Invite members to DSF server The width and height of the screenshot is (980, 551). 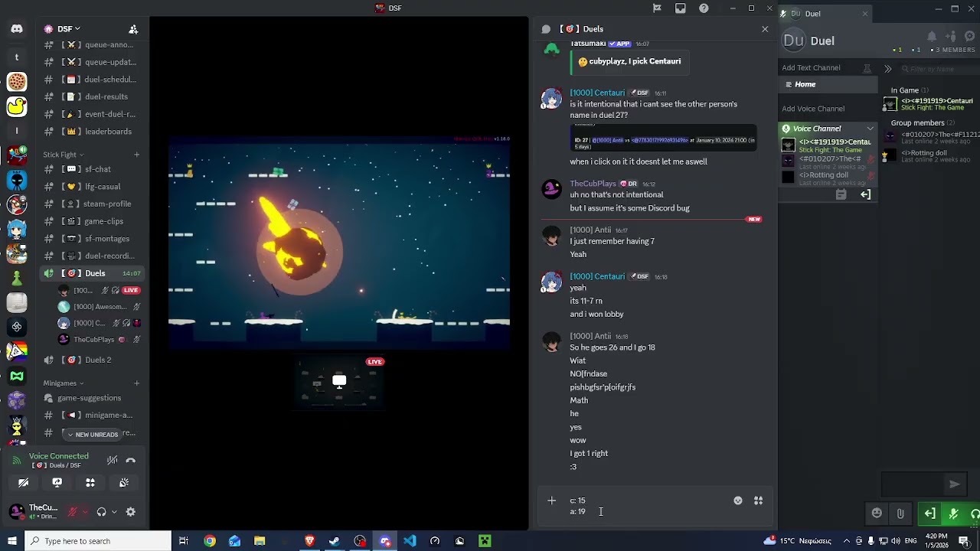click(x=133, y=29)
